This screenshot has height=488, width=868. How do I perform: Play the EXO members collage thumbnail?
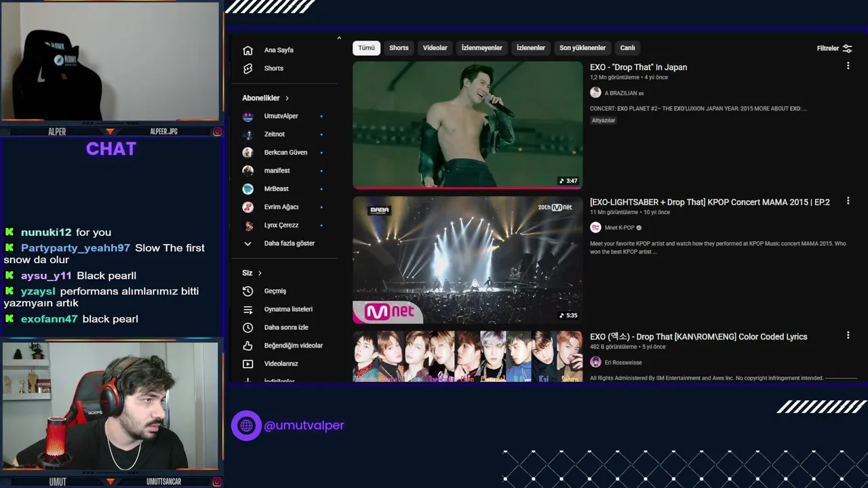tap(467, 357)
